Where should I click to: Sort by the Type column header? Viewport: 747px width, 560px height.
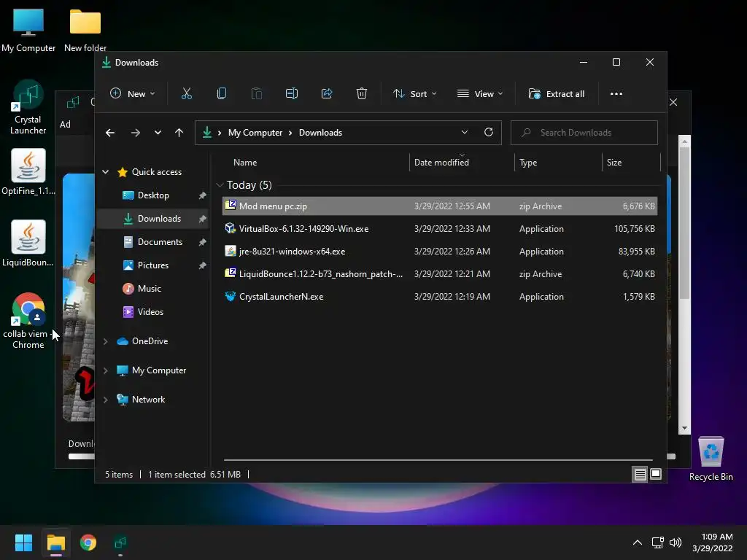[558, 163]
